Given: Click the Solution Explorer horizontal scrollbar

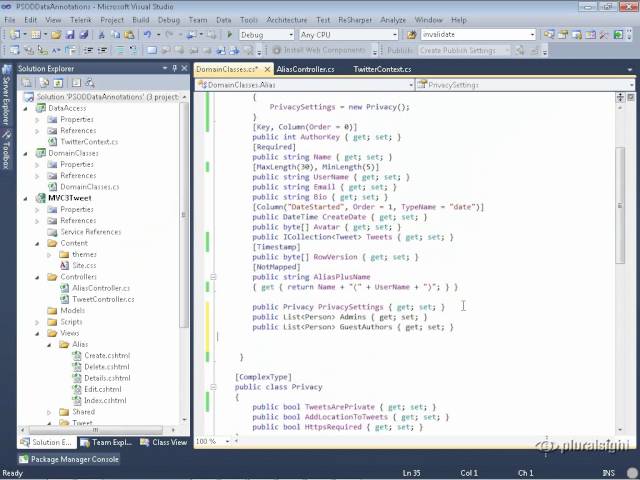Looking at the screenshot, I should coord(95,430).
